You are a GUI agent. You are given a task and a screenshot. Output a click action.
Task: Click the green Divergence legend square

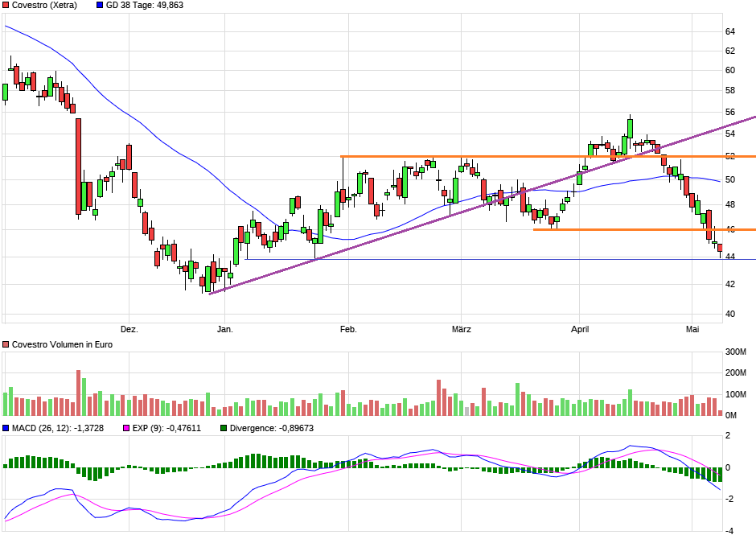[224, 428]
